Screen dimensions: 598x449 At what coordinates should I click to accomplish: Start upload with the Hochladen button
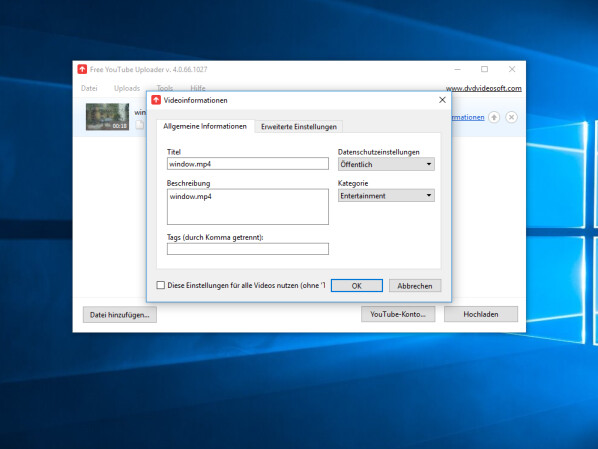[x=481, y=314]
